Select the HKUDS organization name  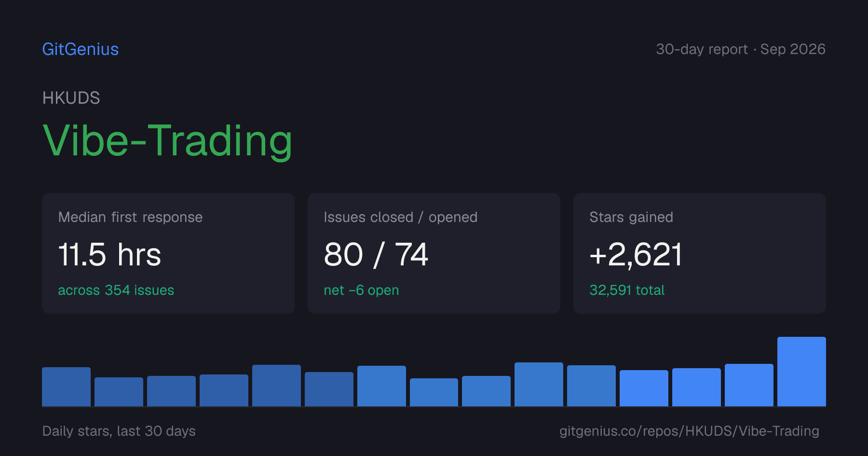tap(71, 98)
